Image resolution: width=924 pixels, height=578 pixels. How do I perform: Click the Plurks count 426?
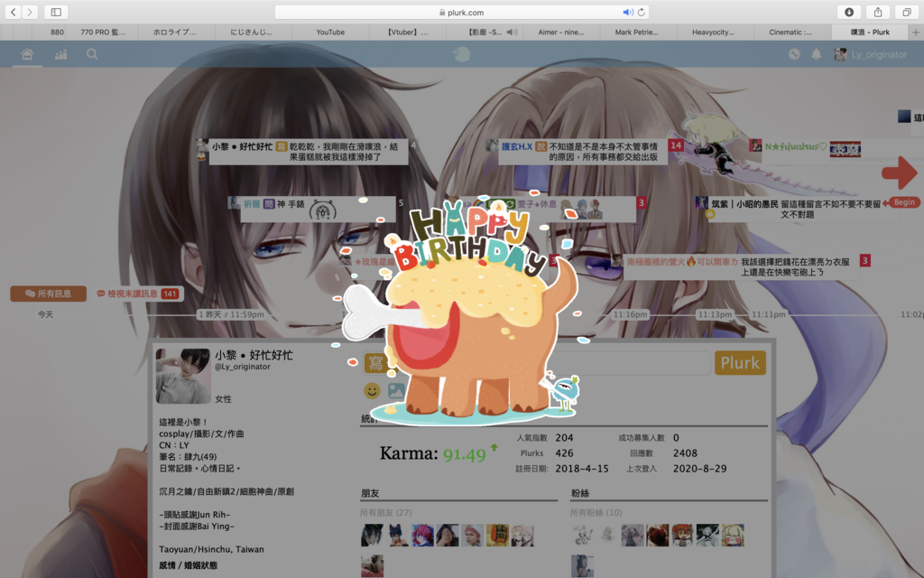pos(564,453)
